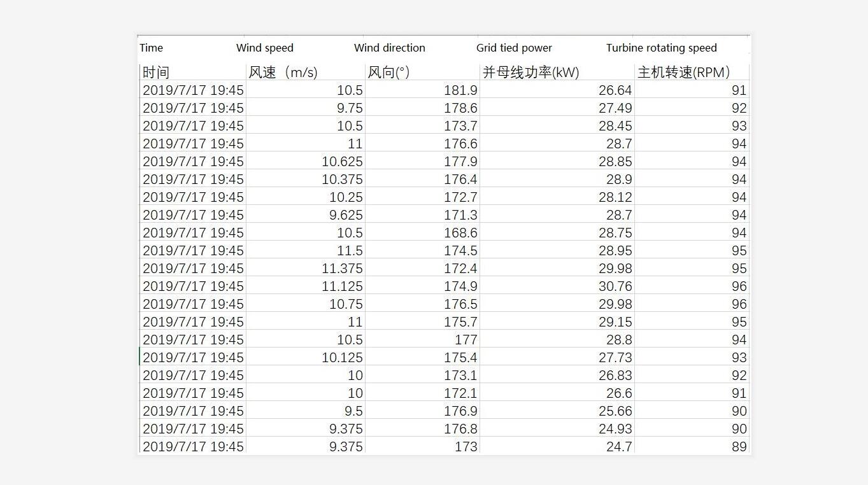Select the RPM cell showing 89
Screen dimensions: 868x485
coord(692,446)
